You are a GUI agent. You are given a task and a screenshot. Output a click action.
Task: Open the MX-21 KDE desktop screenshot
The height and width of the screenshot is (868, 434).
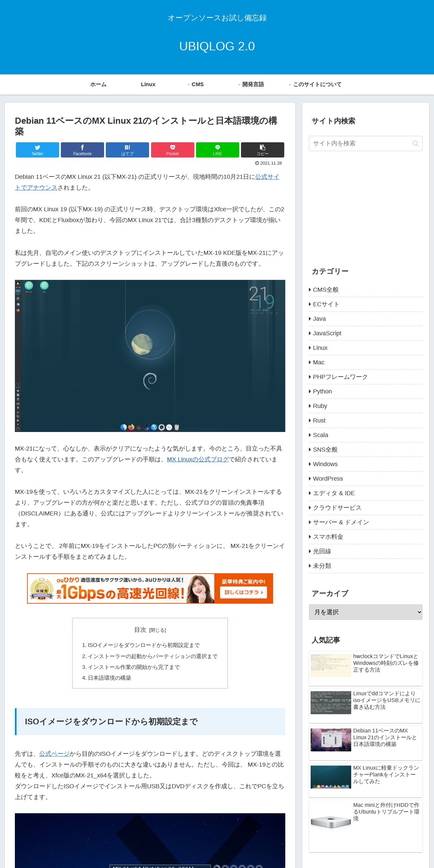150,356
